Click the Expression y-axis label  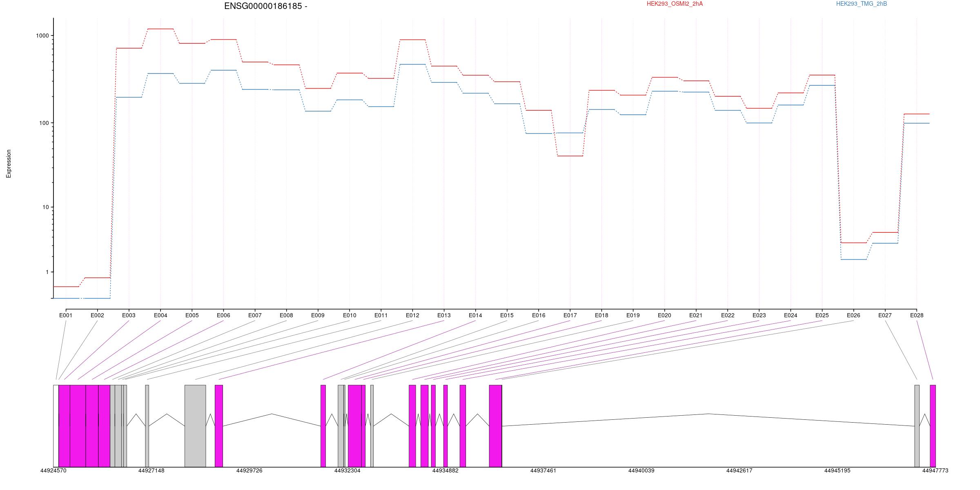[9, 164]
